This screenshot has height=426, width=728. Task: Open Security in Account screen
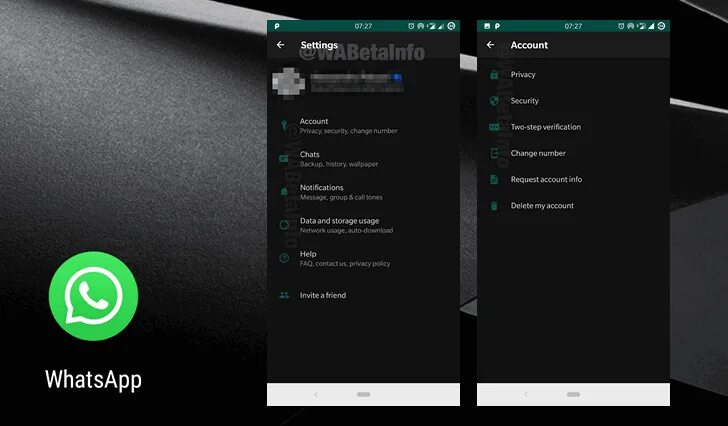tap(573, 101)
